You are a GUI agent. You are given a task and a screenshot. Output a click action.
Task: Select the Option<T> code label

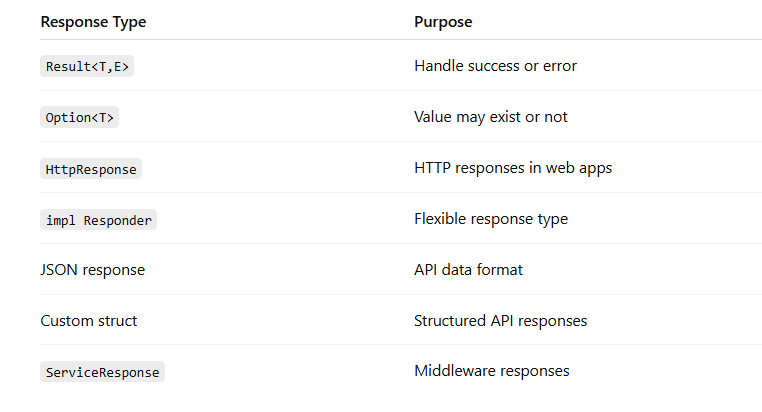click(x=80, y=118)
